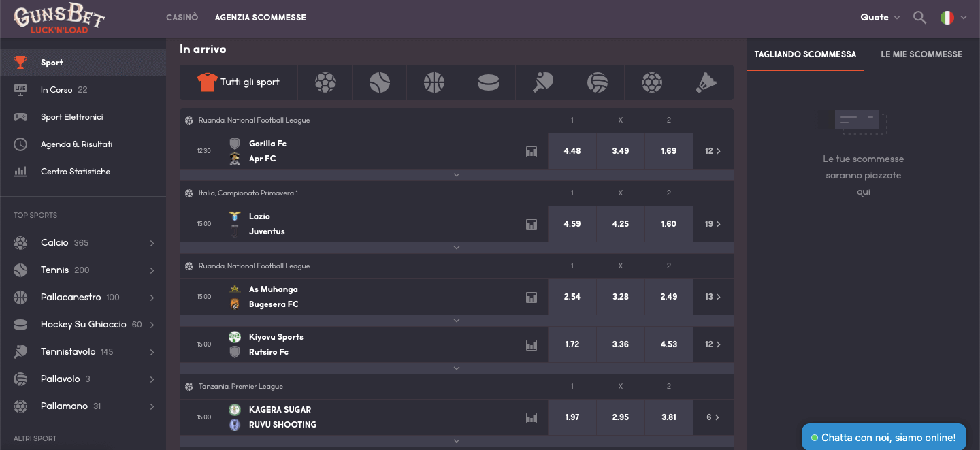The image size is (980, 450).
Task: Select odd 1.97 for Kagera Sugar
Action: pyautogui.click(x=572, y=417)
